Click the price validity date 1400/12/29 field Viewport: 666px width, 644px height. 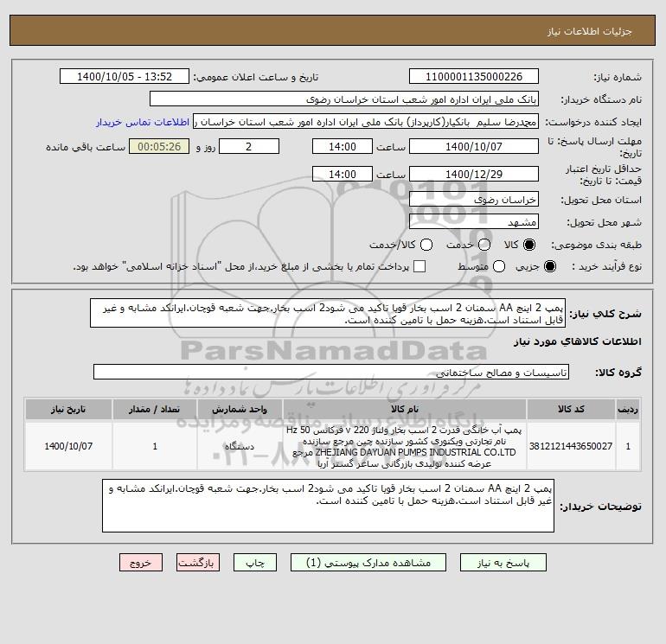point(474,174)
